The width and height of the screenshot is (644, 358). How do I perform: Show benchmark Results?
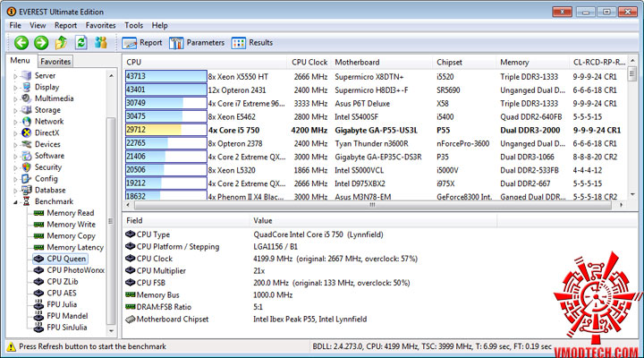252,43
